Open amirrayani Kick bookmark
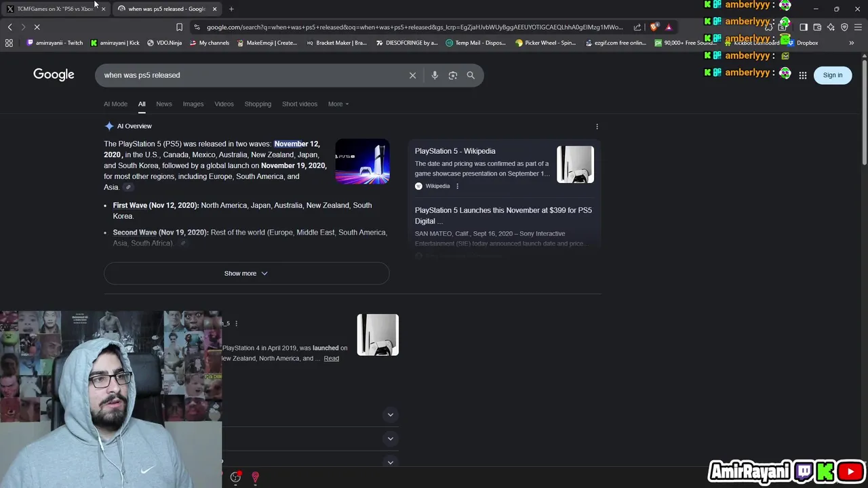This screenshot has height=488, width=868. click(115, 43)
